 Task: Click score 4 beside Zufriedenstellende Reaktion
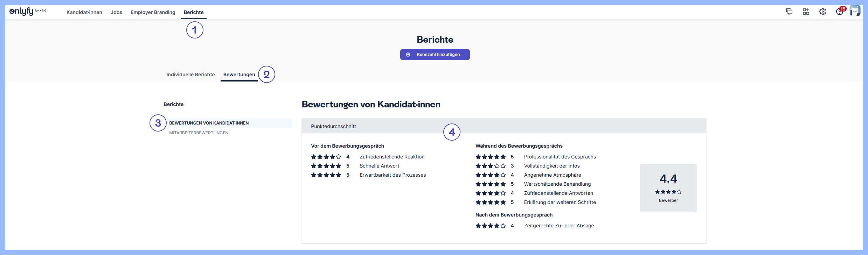tap(348, 157)
